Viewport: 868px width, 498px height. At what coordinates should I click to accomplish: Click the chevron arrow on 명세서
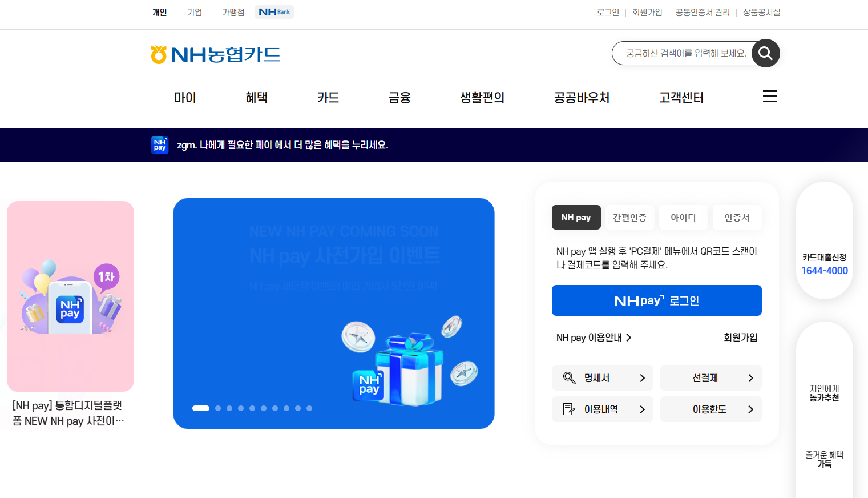click(x=643, y=378)
